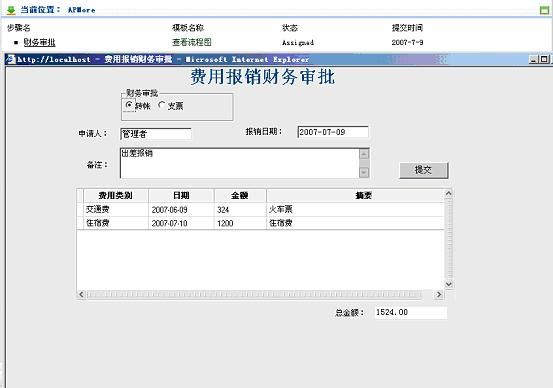Image resolution: width=553 pixels, height=388 pixels.
Task: Click the row selector beside 住宿费
Action: [x=80, y=223]
